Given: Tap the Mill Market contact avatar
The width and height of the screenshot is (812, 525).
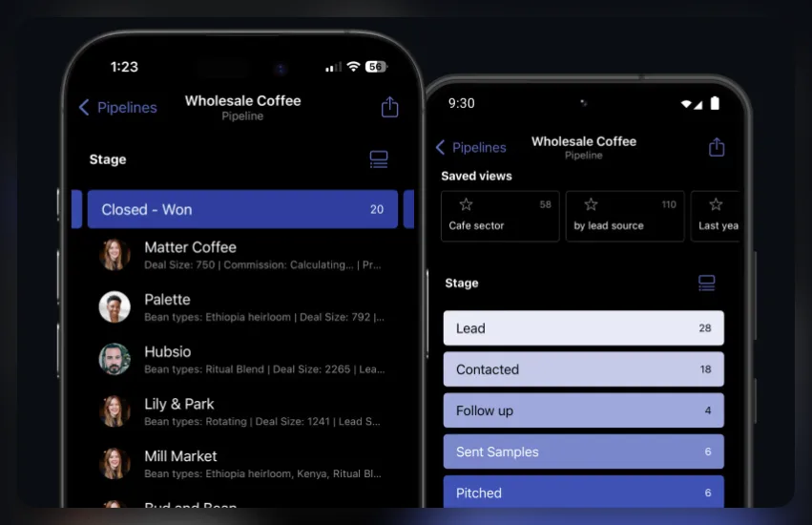Looking at the screenshot, I should tap(115, 463).
